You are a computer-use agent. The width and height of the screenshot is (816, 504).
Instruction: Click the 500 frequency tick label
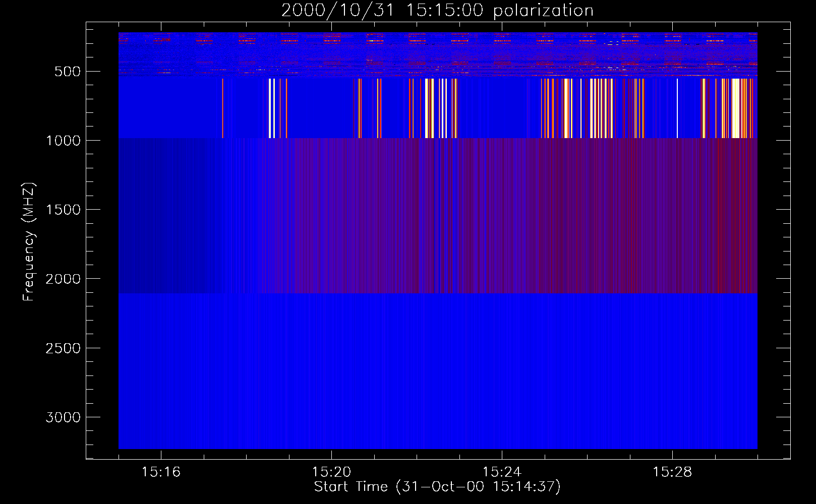pyautogui.click(x=68, y=72)
